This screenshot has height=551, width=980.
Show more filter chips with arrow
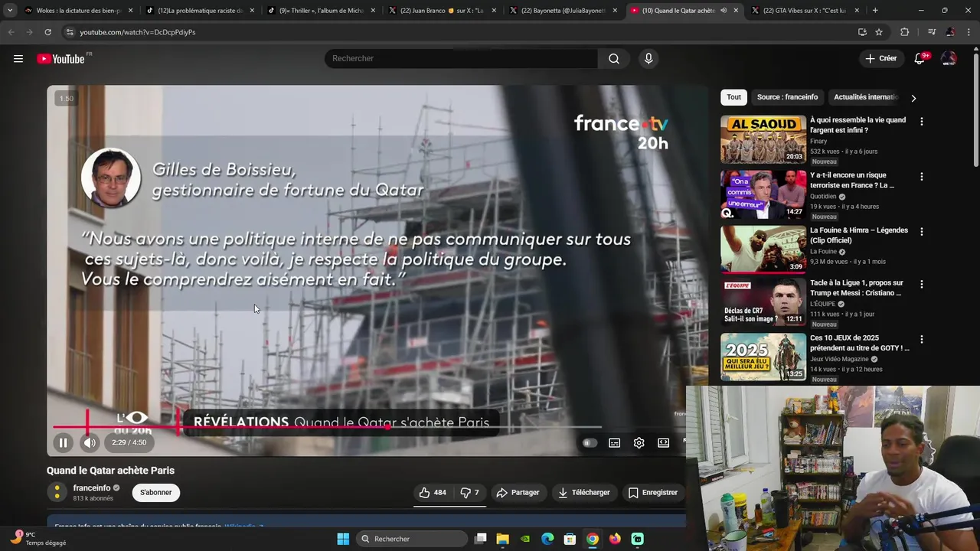[913, 98]
